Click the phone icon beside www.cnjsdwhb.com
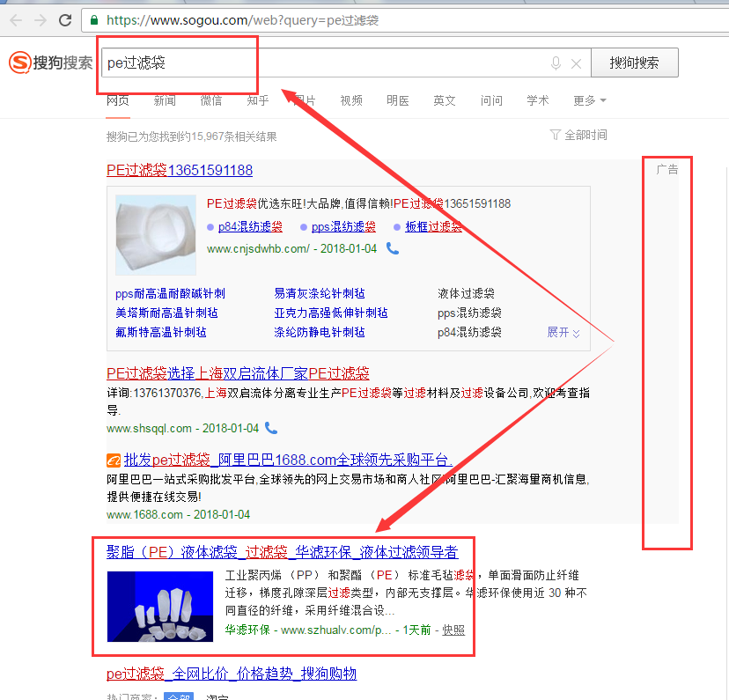This screenshot has height=700, width=729. tap(393, 249)
